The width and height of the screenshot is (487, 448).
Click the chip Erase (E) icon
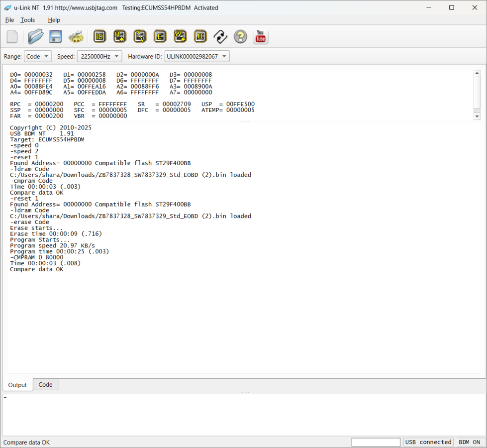point(160,36)
